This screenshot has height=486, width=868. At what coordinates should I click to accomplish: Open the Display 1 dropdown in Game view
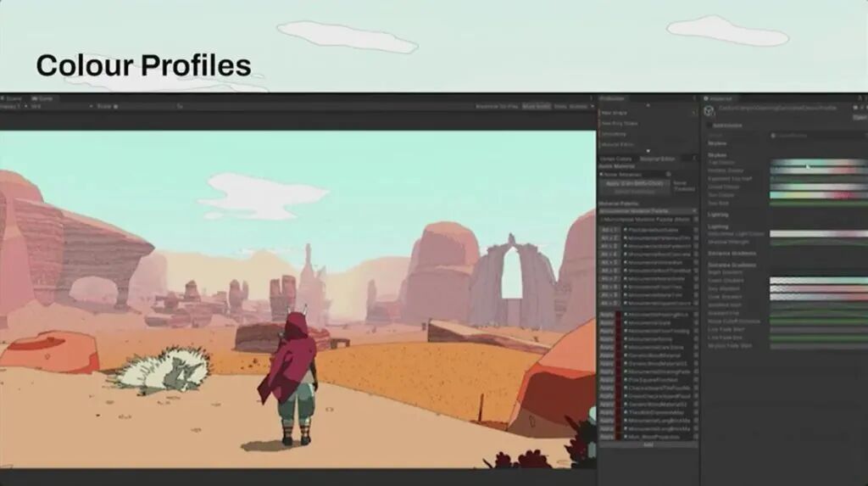14,106
